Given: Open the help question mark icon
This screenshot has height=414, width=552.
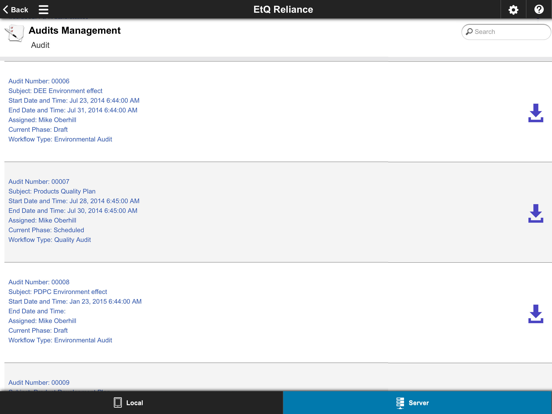Looking at the screenshot, I should click(539, 10).
